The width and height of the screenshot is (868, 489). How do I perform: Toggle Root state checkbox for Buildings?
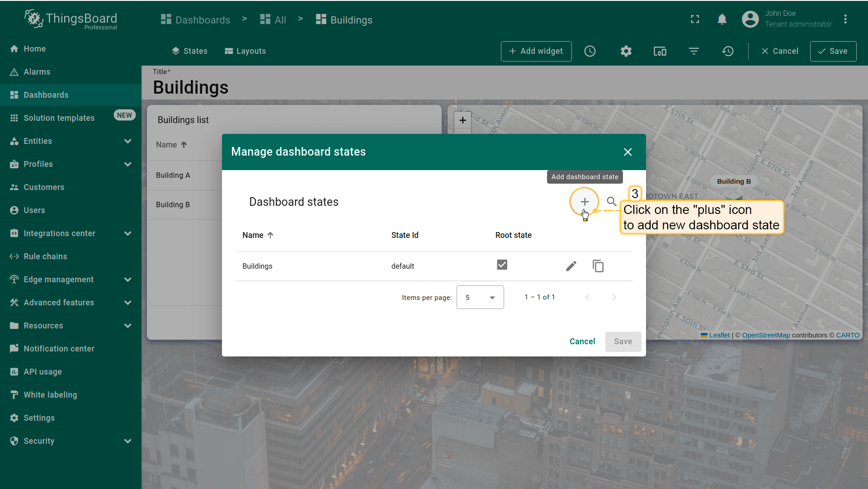coord(502,265)
